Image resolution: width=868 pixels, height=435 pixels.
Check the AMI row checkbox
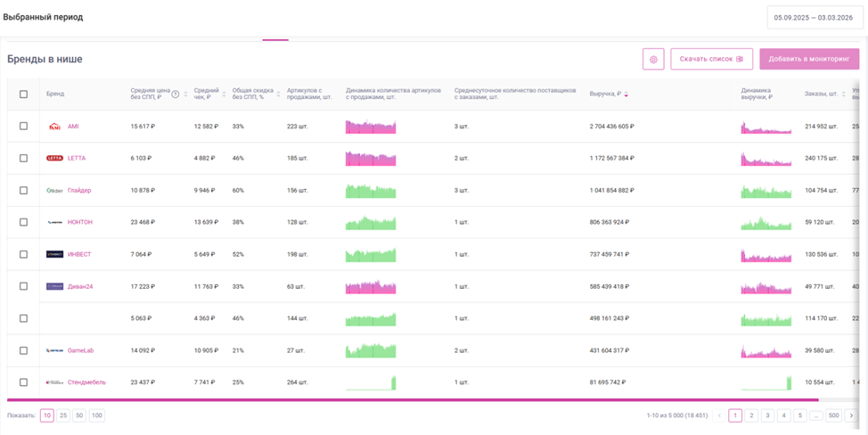[23, 127]
